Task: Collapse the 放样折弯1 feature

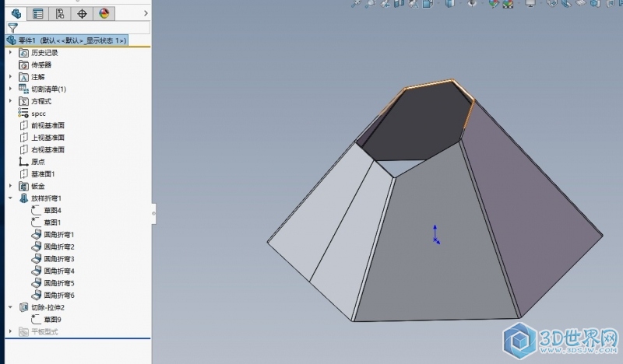Action: (x=10, y=198)
